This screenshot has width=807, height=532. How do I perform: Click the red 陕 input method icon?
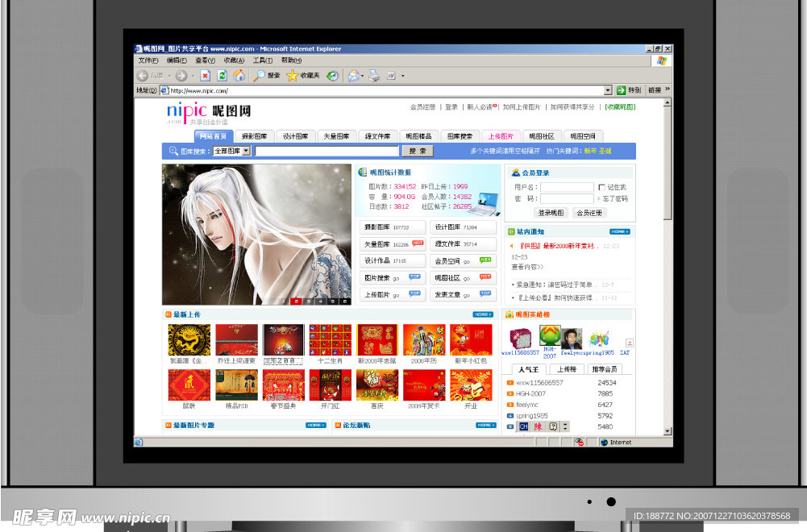coord(539,426)
